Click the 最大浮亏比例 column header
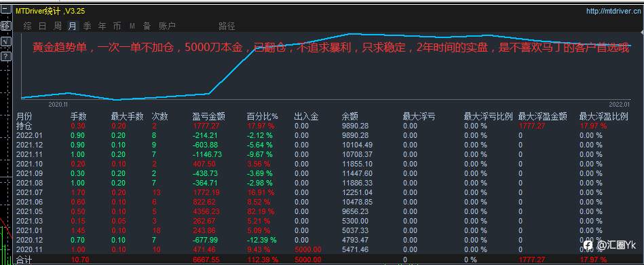Viewport: 644px width, 265px height. tap(489, 117)
